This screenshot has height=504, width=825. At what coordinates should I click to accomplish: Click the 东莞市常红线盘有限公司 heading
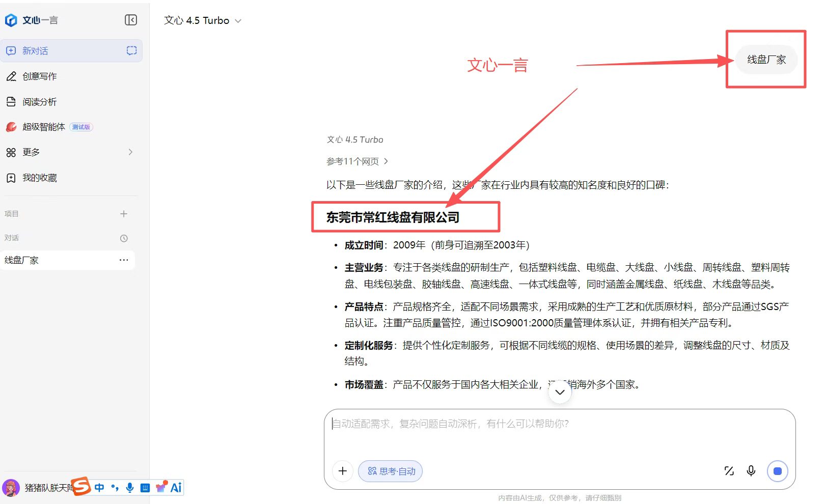click(x=393, y=217)
